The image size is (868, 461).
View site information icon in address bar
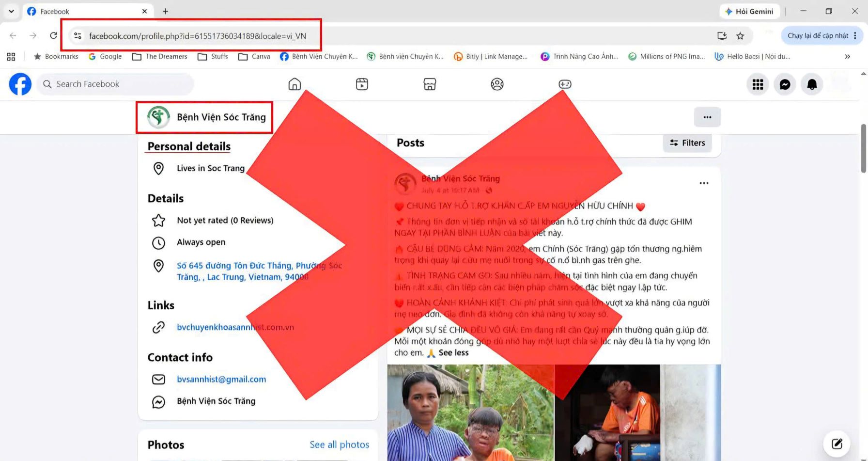77,36
